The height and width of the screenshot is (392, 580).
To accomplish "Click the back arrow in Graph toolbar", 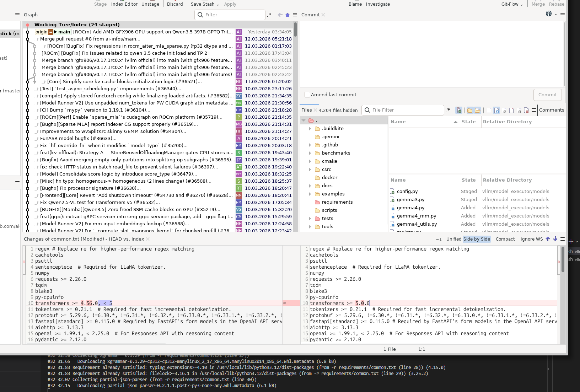I will click(280, 15).
